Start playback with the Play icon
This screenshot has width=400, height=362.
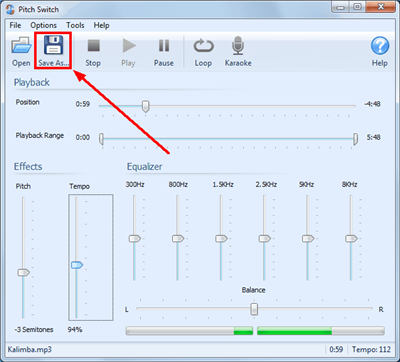pyautogui.click(x=129, y=45)
